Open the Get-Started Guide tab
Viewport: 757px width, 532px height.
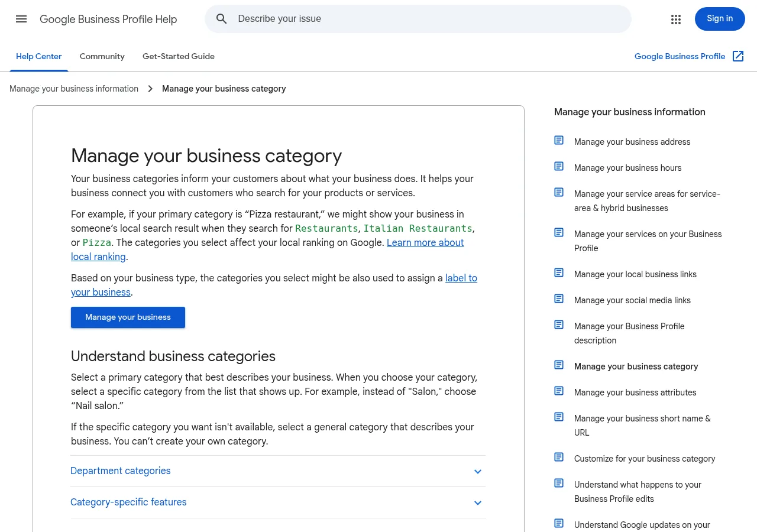pos(179,57)
